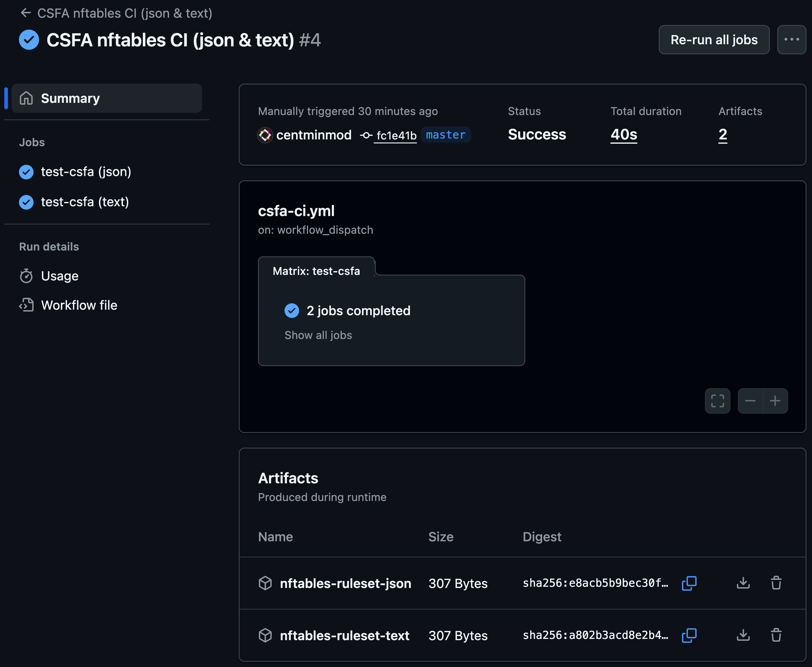Click the sha256:a802b3acd8e2b4… digest text
Screen dimensions: 812x667
coord(595,636)
